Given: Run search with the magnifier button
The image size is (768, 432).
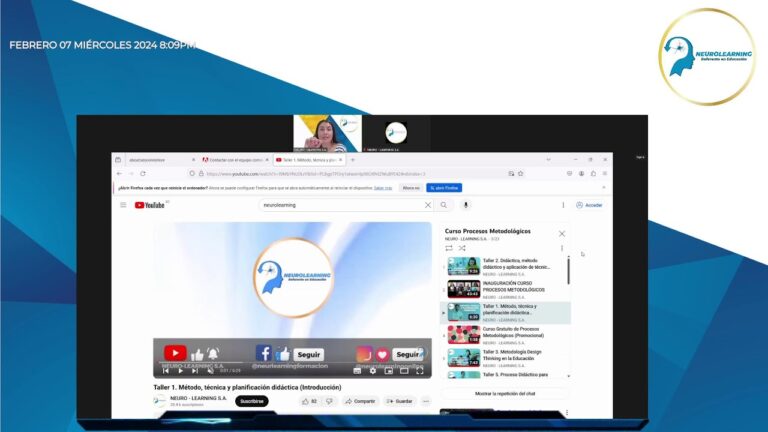Looking at the screenshot, I should [x=444, y=205].
